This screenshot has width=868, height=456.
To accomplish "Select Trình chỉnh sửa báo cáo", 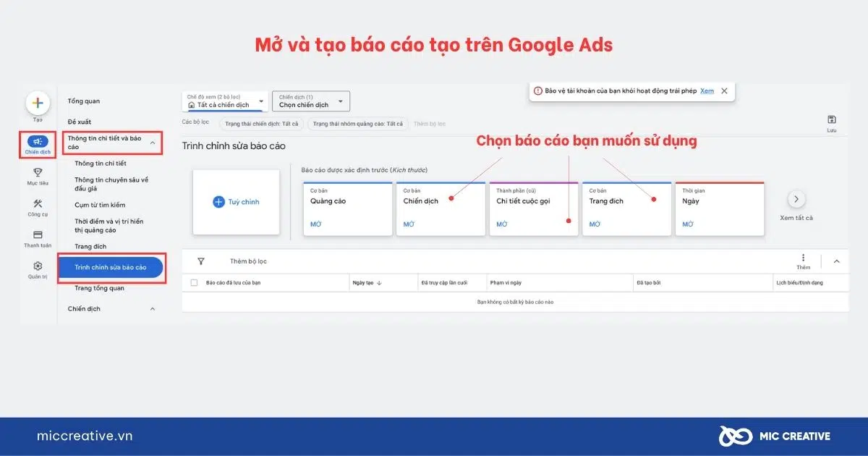I will [x=111, y=267].
